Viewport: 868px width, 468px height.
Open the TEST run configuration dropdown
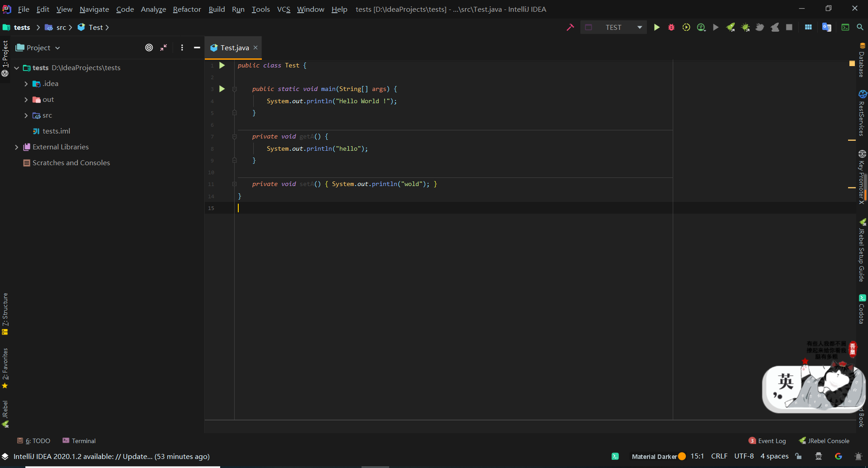pos(614,27)
